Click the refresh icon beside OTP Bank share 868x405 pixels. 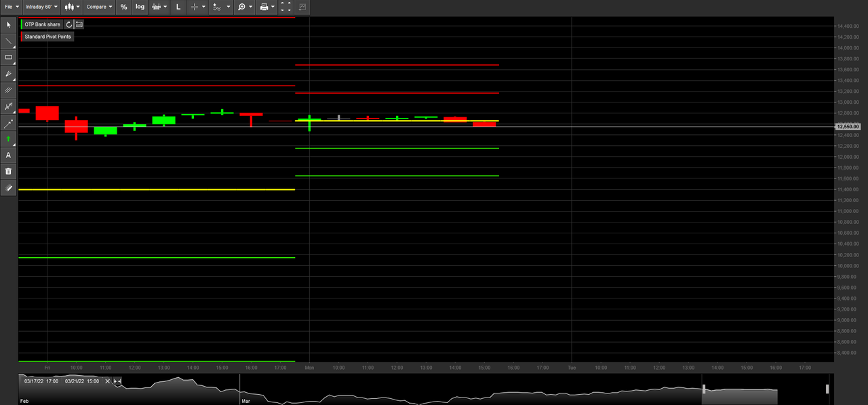(69, 24)
